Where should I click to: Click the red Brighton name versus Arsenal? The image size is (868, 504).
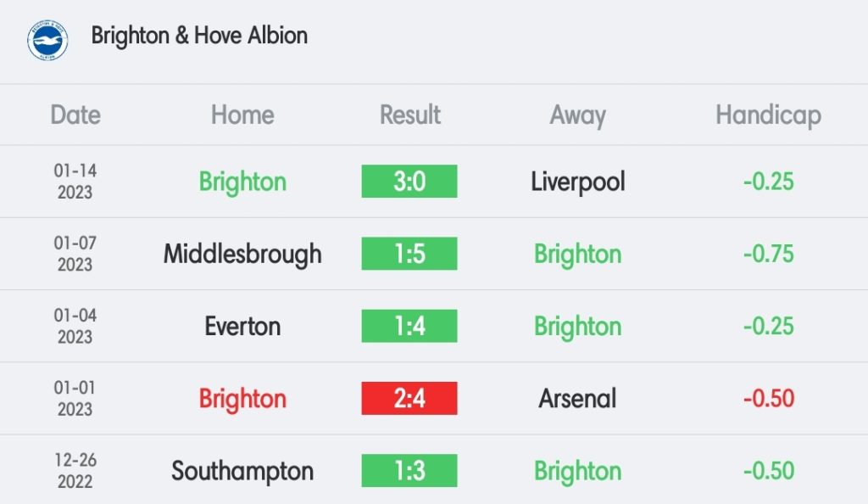pos(242,400)
